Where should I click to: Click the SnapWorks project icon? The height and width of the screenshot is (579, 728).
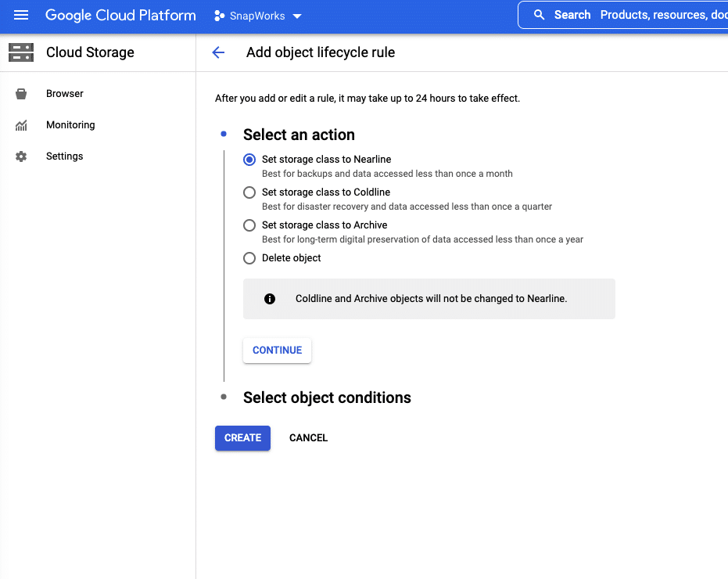[220, 16]
